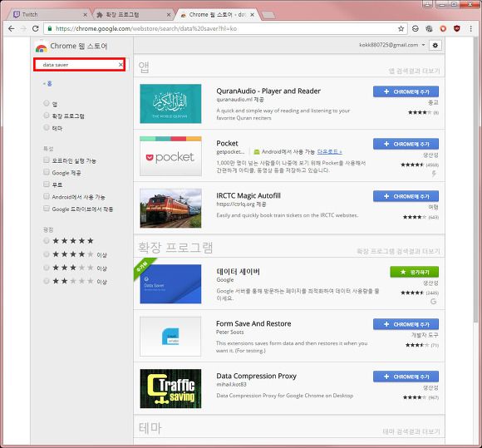Click the Pocket 다운로드 link
This screenshot has width=482, height=448.
pos(329,152)
